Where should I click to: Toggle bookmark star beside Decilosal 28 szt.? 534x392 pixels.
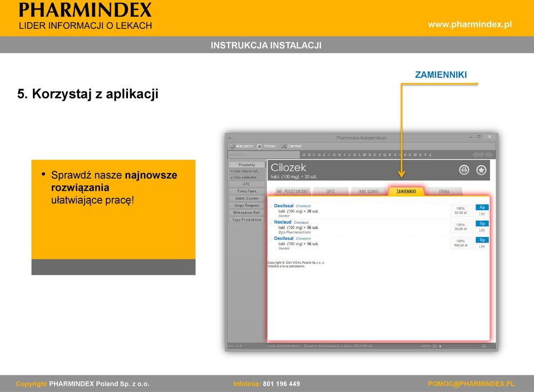coord(271,206)
